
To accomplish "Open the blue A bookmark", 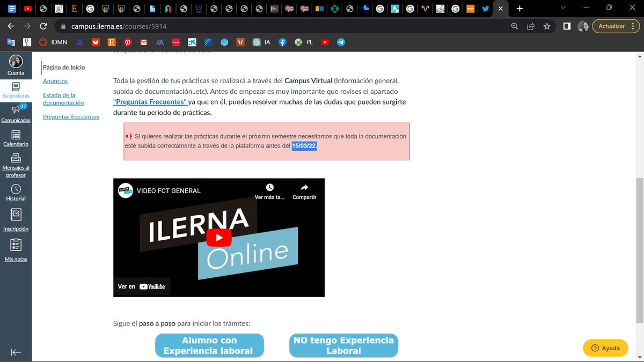I will coord(79,42).
